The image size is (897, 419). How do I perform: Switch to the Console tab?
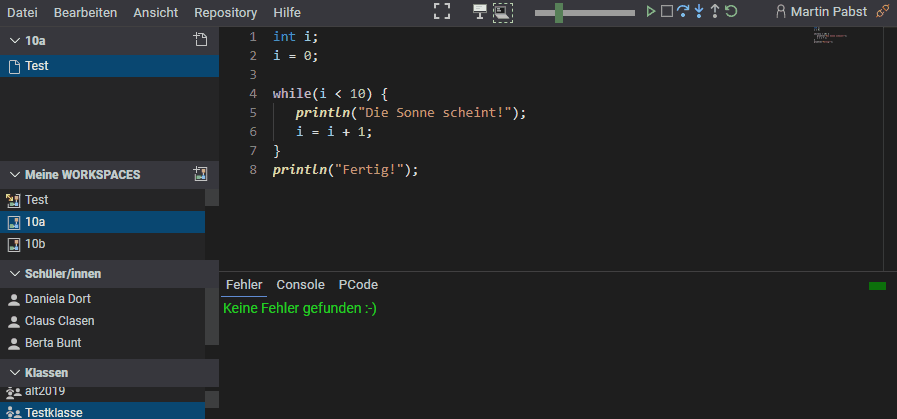[300, 285]
